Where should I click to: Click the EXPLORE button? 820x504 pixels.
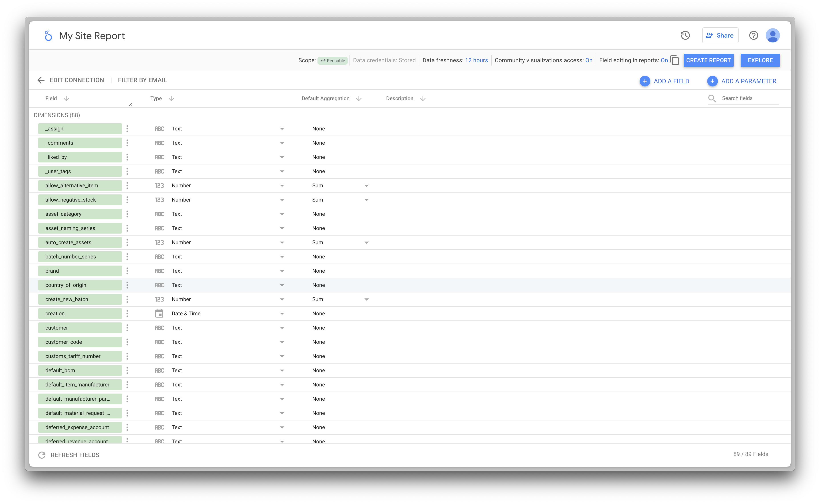click(x=760, y=60)
